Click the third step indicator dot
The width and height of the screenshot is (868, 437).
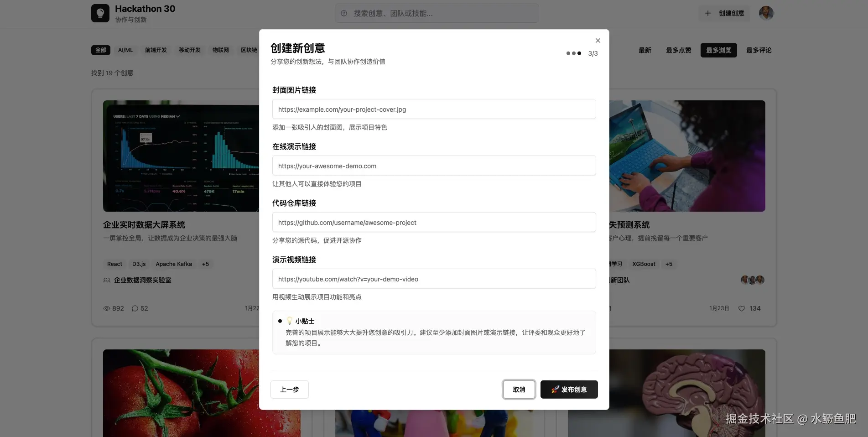tap(579, 53)
